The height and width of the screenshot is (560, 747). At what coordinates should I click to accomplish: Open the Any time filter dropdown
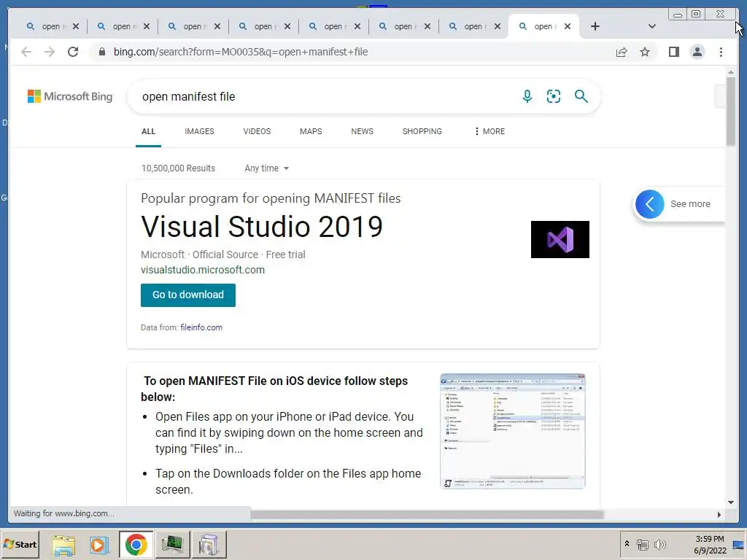tap(267, 168)
